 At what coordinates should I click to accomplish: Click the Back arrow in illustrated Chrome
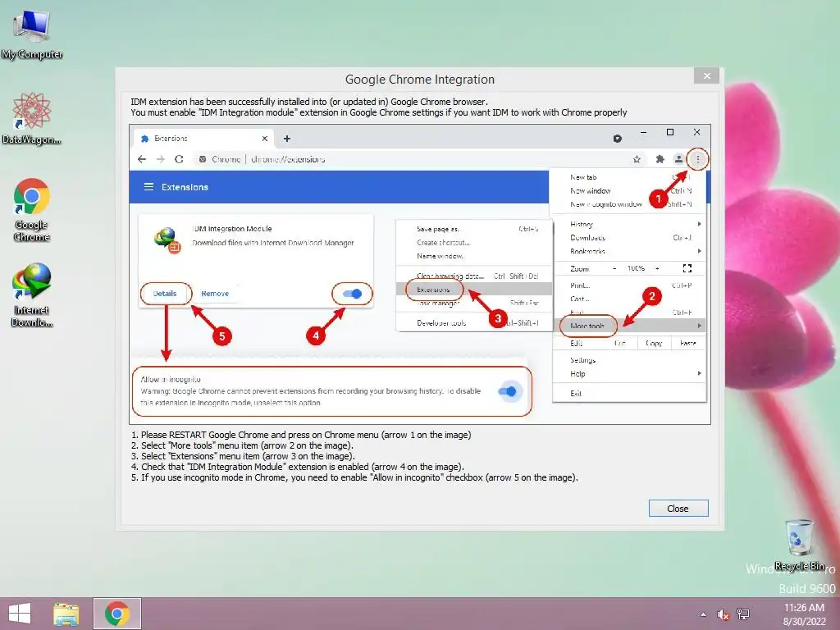coord(141,159)
